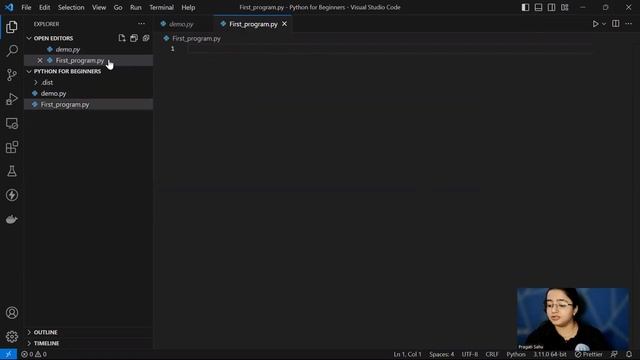Screen dimensions: 640x360
Task: Open the File menu
Action: pyautogui.click(x=26, y=7)
